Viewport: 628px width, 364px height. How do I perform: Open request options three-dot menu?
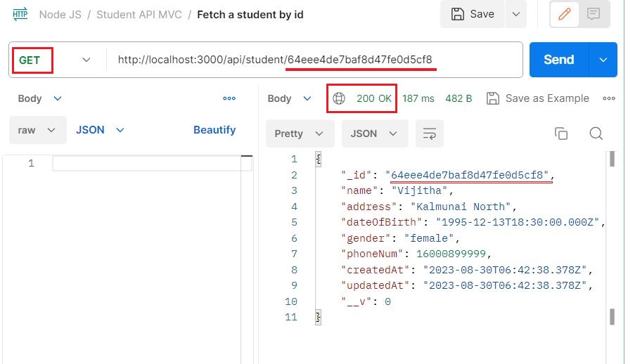pyautogui.click(x=229, y=98)
